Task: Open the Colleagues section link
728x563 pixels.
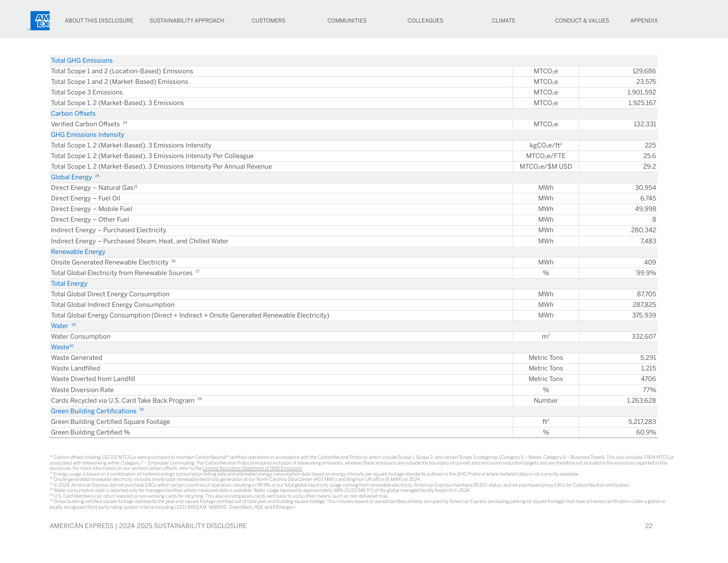Action: [x=425, y=21]
